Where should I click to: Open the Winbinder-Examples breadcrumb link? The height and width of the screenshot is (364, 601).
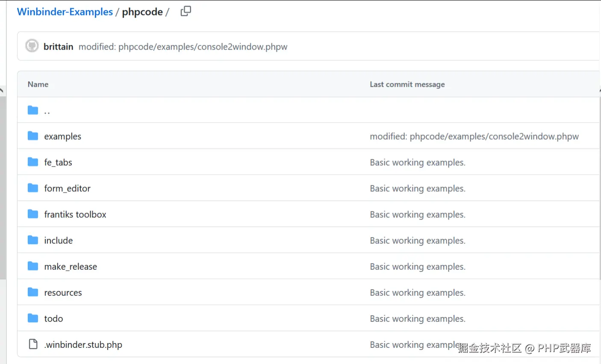coord(65,12)
